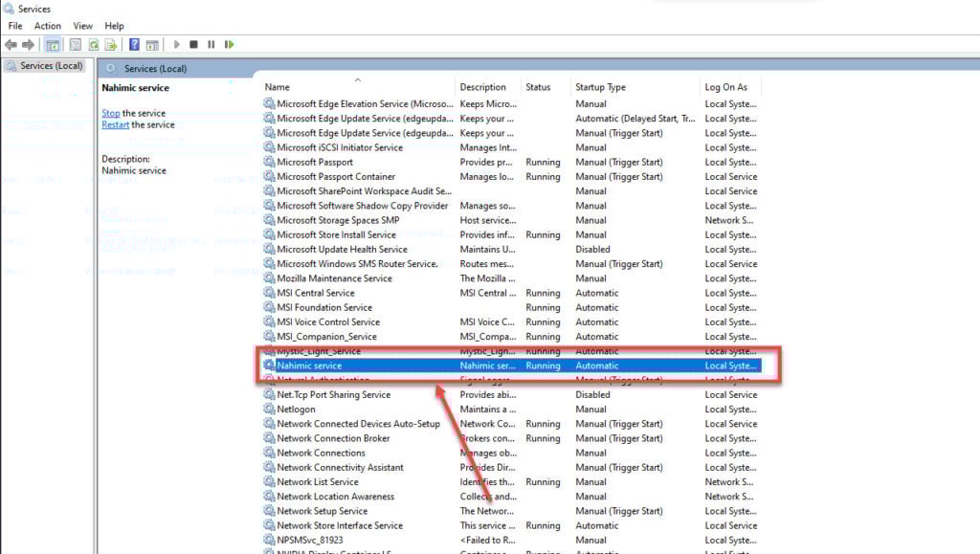Click gear icon beside Microsoft Storage Spaces SMP
The width and height of the screenshot is (980, 554).
click(269, 220)
